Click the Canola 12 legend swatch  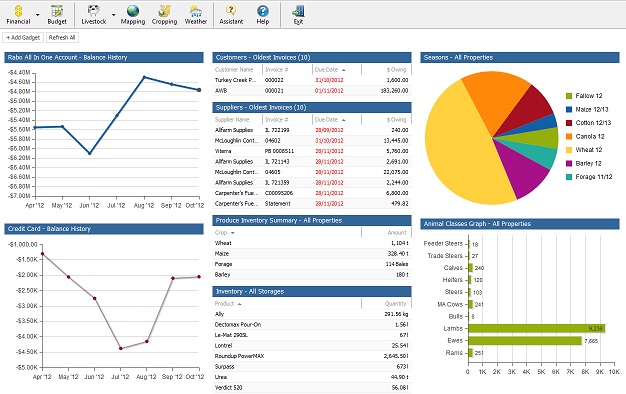click(x=569, y=137)
